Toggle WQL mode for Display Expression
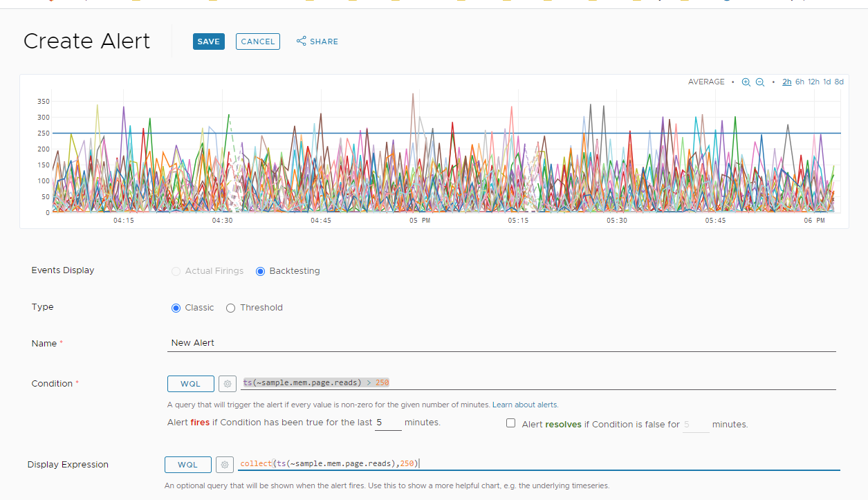Viewport: 868px width, 500px height. 187,465
